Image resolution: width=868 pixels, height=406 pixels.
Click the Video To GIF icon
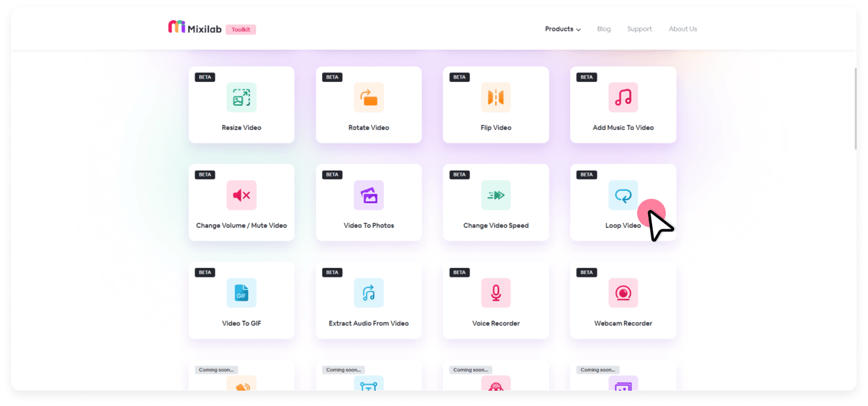pos(241,293)
